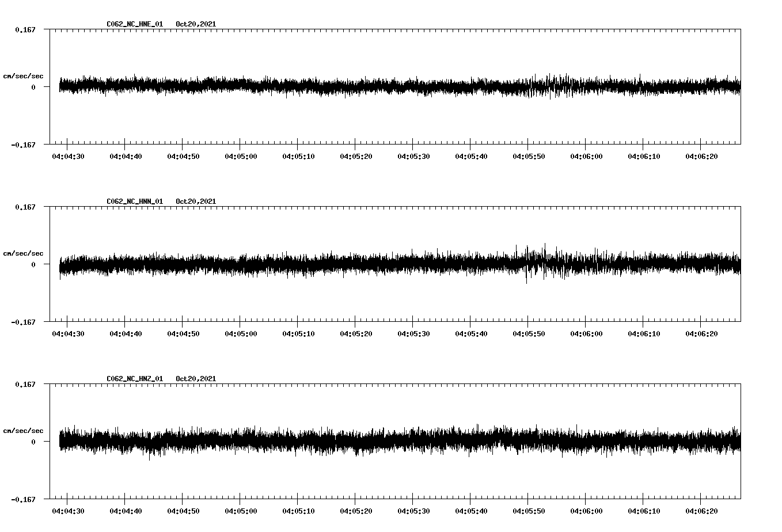Select 04:06:20 time label on HNE plot
782x532 pixels.
[x=701, y=156]
